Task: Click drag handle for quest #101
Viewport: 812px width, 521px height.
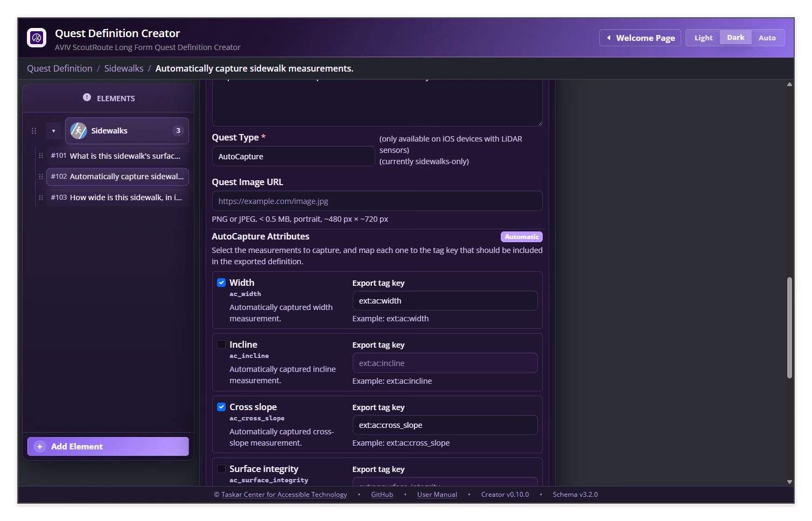Action: [x=41, y=156]
